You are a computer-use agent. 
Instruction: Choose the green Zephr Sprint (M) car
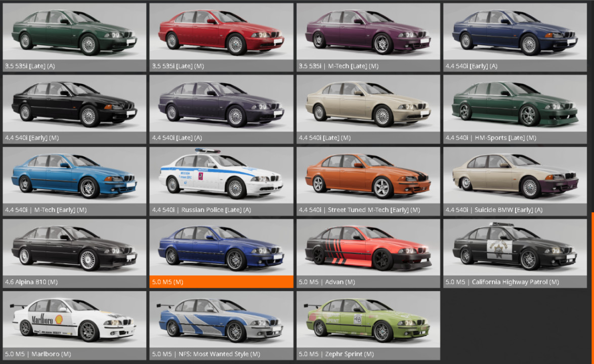[x=368, y=326]
